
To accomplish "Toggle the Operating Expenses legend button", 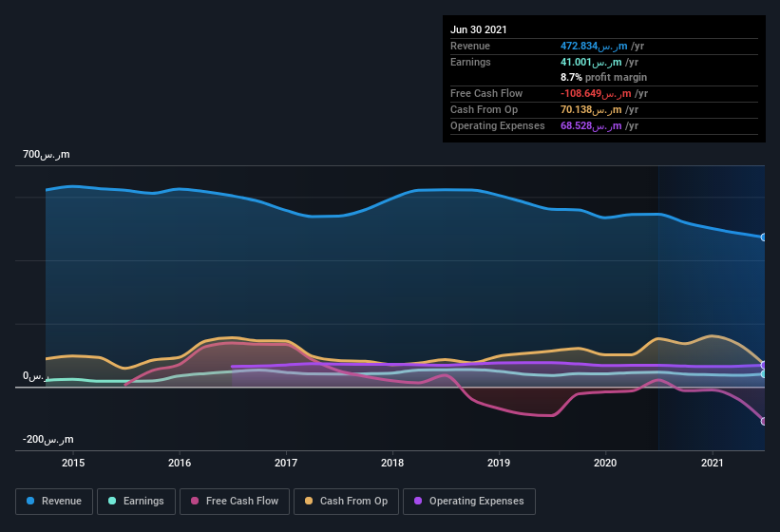I will (x=469, y=502).
